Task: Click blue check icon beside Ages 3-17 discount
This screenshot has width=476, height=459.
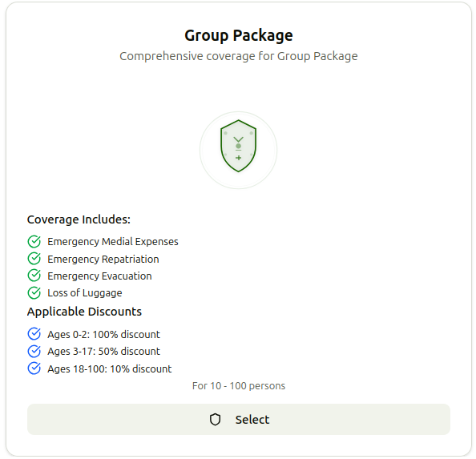Action: (34, 352)
